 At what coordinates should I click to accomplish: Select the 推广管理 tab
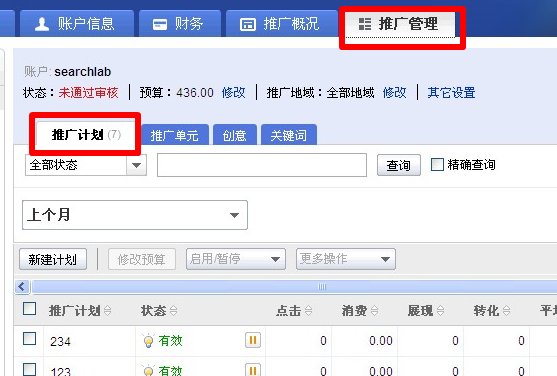coord(401,24)
